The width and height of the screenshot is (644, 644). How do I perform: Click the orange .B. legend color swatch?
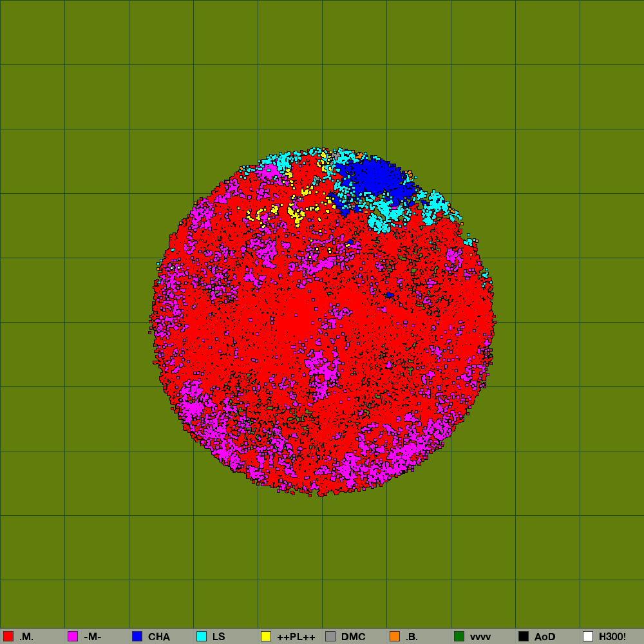(395, 636)
